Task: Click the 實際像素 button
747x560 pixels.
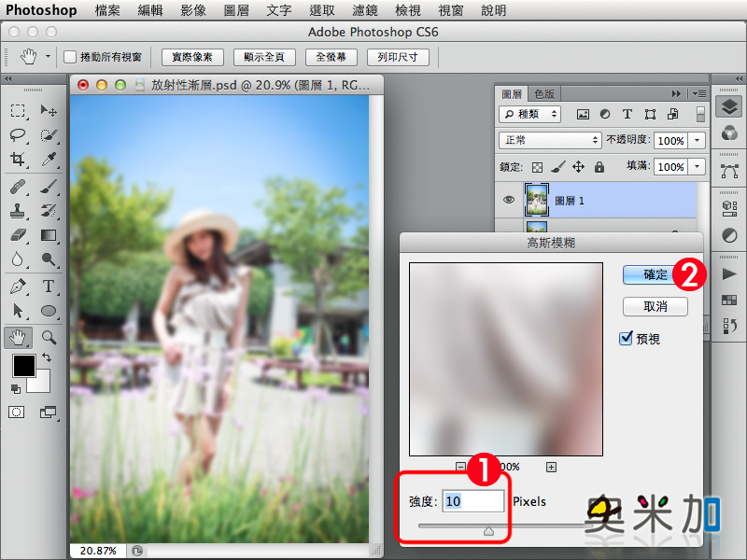Action: [x=192, y=57]
